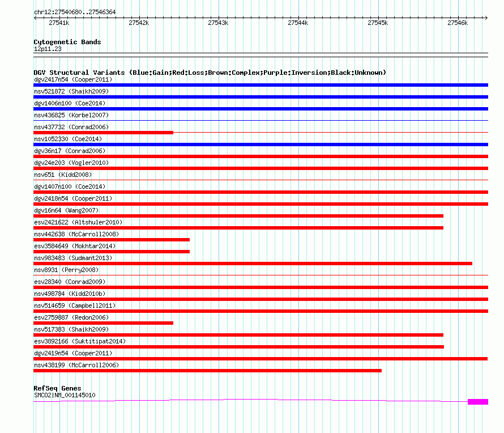Image resolution: width=504 pixels, height=433 pixels.
Task: Open esv28340 (Conrad2009) label
Action: coord(70,282)
